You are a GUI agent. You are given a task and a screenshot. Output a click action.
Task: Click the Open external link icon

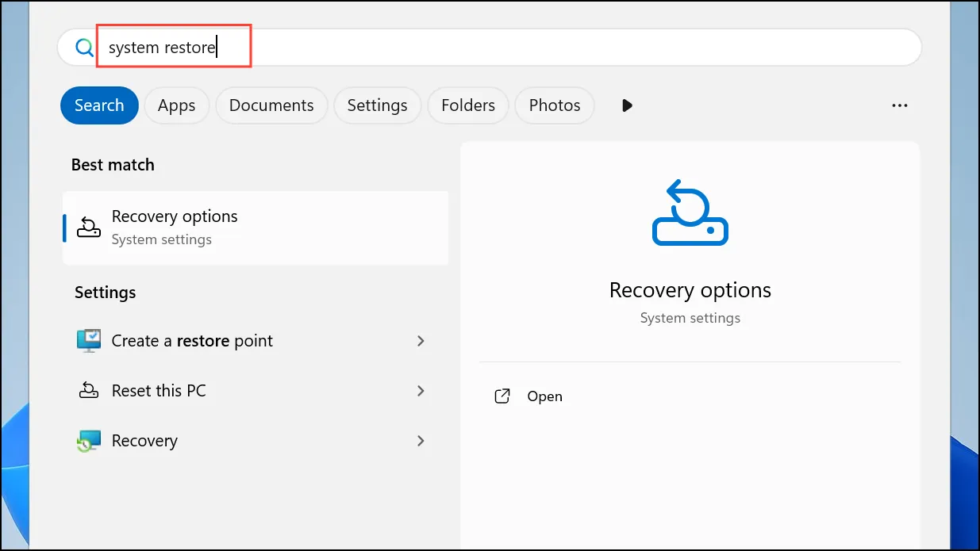(502, 396)
